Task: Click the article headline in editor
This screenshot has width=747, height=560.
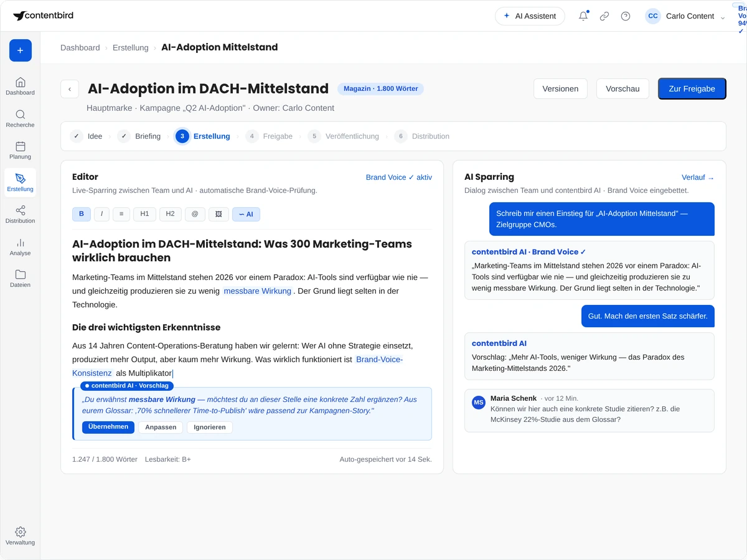Action: pyautogui.click(x=242, y=251)
